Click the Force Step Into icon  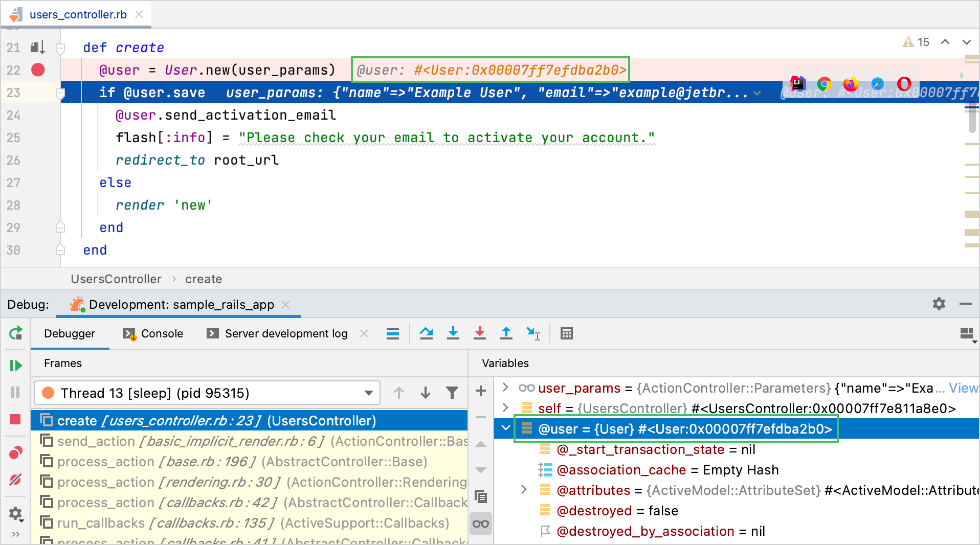click(479, 333)
